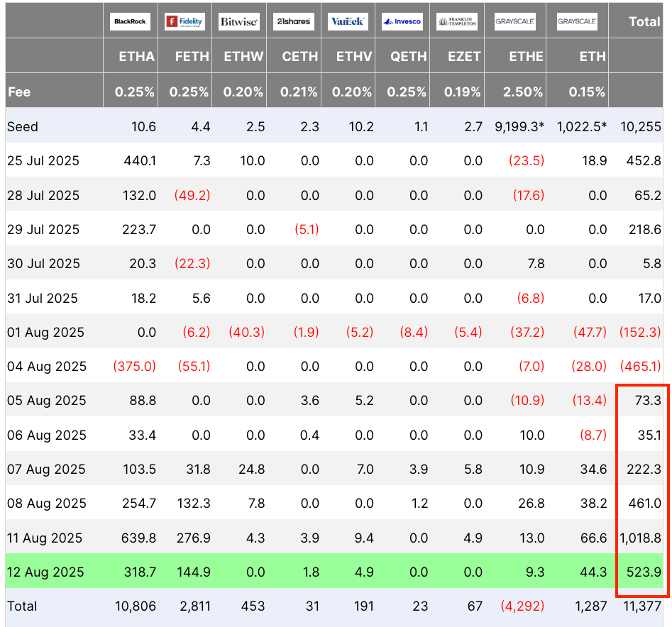
Task: Click the 11,377 grand total
Action: tap(641, 606)
